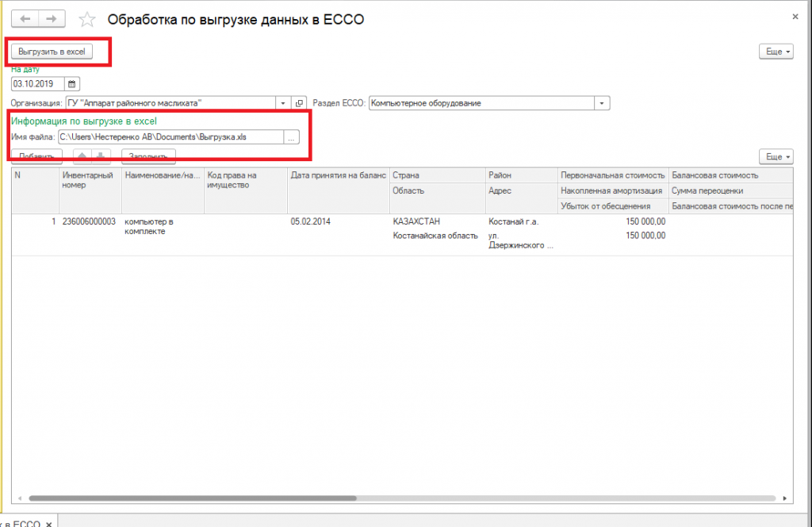The image size is (812, 527).
Task: Move table row up with arrow icon
Action: coord(82,156)
